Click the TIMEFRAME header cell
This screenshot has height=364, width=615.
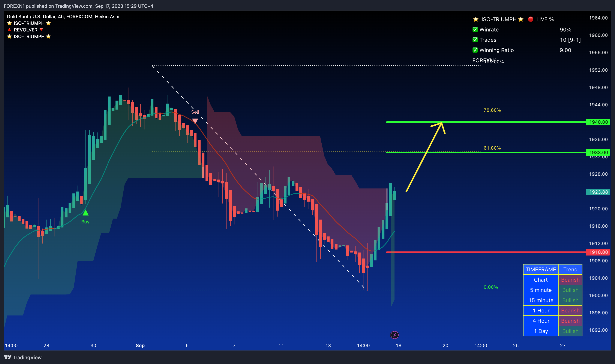tap(541, 269)
